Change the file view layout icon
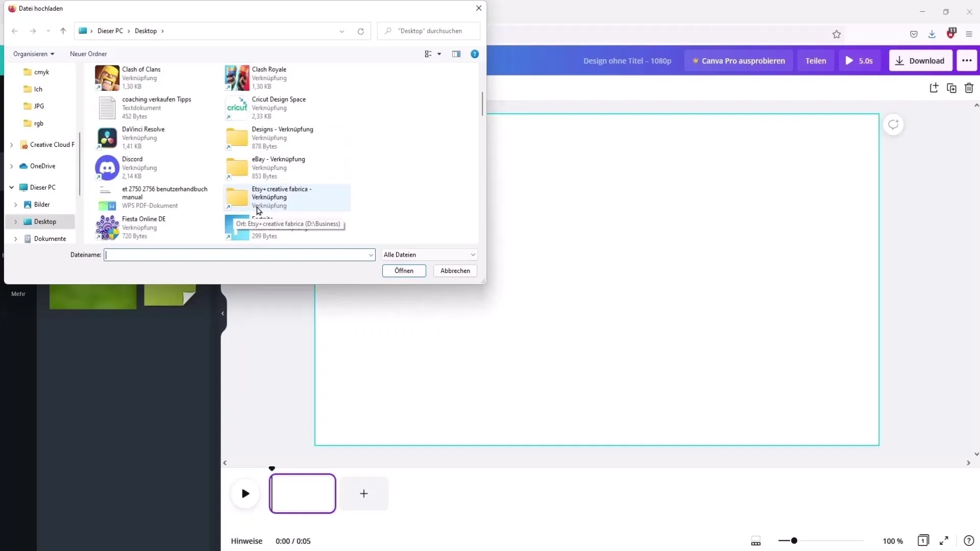 428,54
